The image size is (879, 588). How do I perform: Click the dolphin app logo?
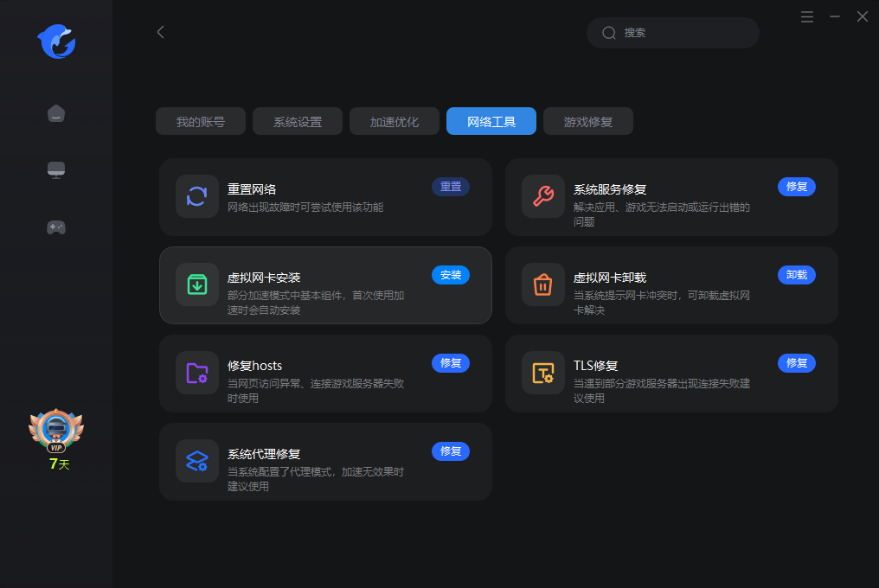click(56, 42)
